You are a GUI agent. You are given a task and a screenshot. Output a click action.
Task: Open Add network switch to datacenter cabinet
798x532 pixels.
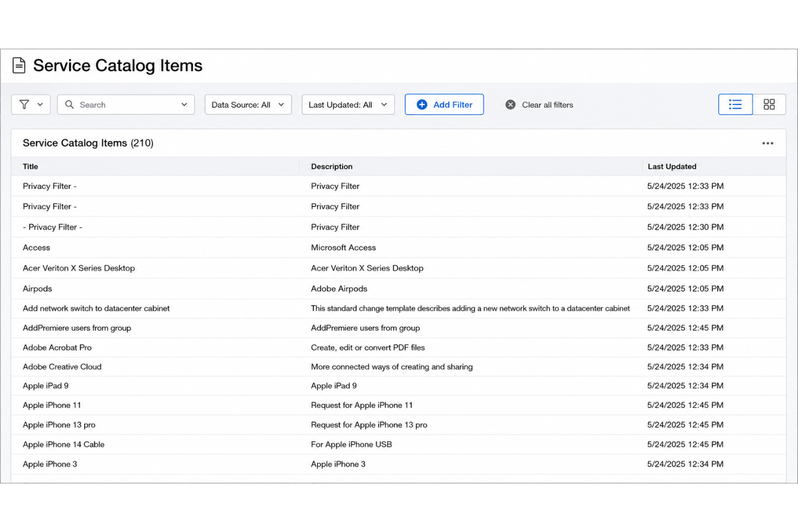[96, 308]
